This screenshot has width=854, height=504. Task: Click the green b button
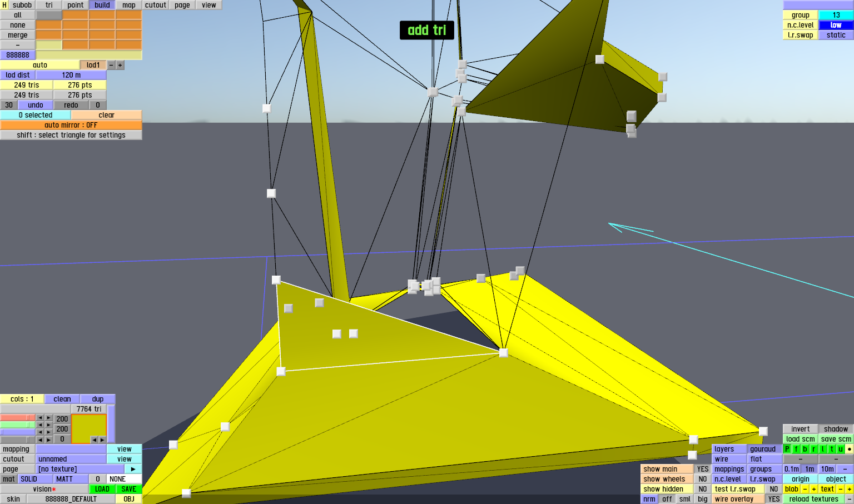[805, 449]
